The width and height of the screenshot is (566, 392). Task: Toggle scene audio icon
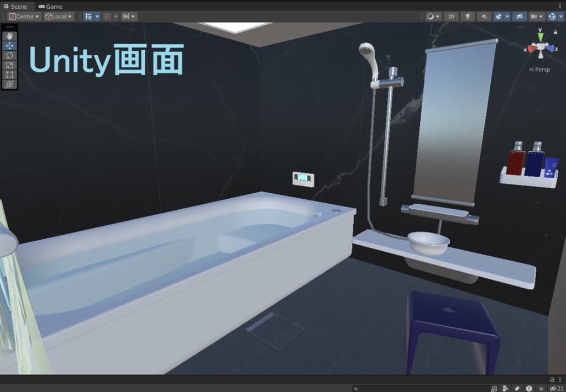(x=484, y=17)
